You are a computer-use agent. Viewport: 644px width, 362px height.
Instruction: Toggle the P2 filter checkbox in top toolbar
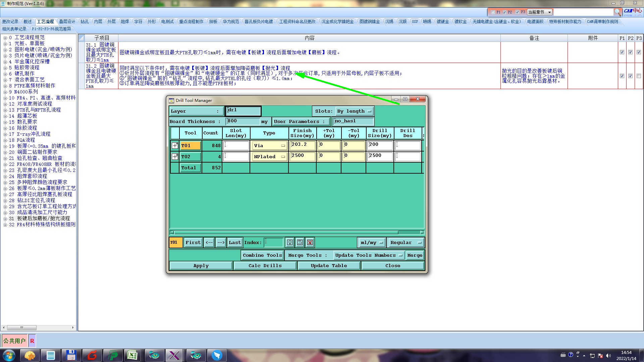(504, 12)
